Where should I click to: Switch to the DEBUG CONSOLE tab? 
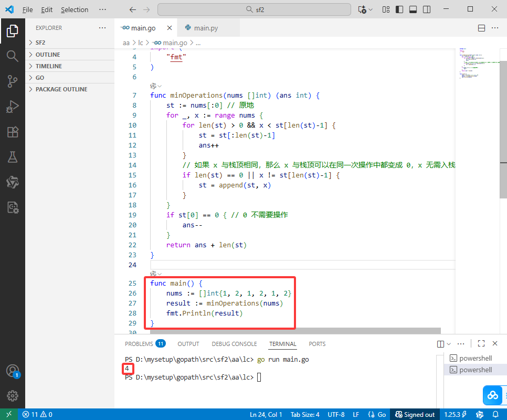(x=234, y=344)
